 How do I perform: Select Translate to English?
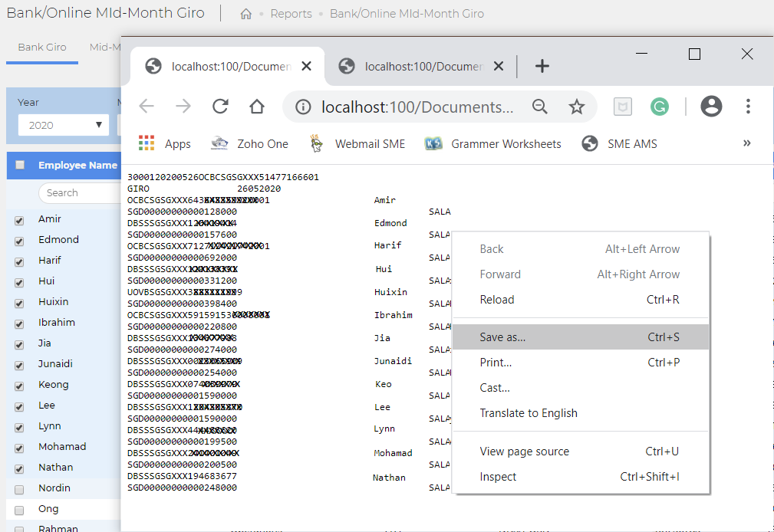(581, 413)
